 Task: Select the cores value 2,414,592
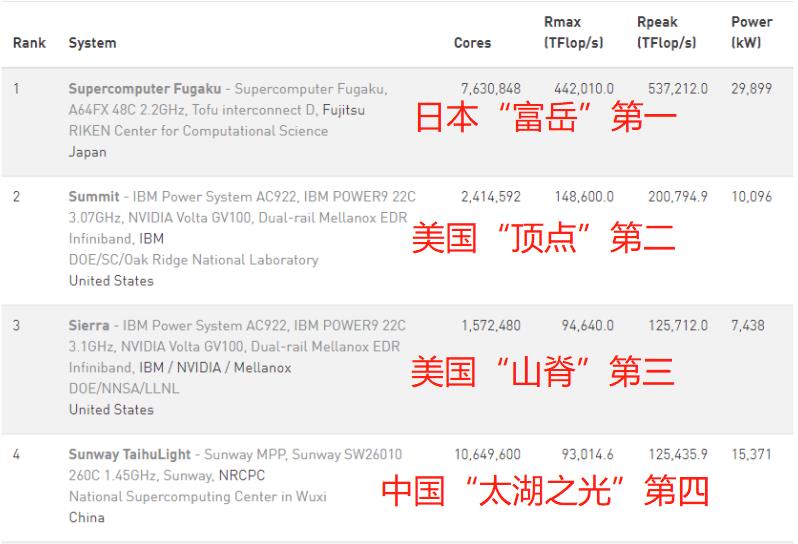point(491,197)
